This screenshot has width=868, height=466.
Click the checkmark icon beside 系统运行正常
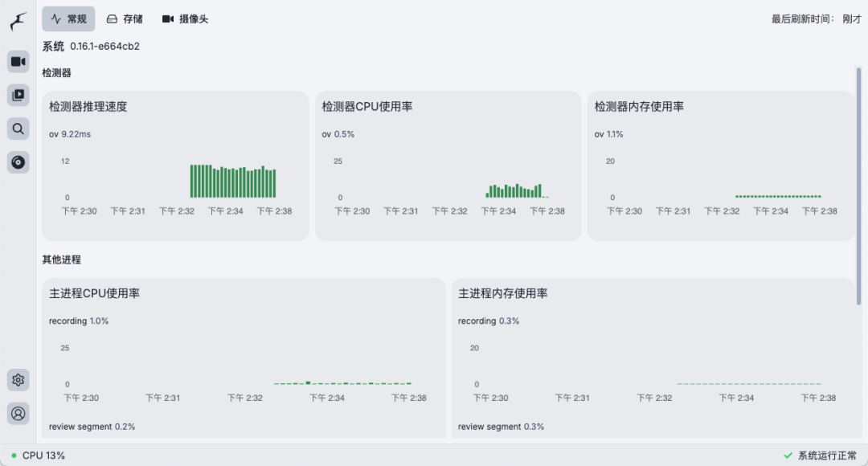pyautogui.click(x=788, y=456)
